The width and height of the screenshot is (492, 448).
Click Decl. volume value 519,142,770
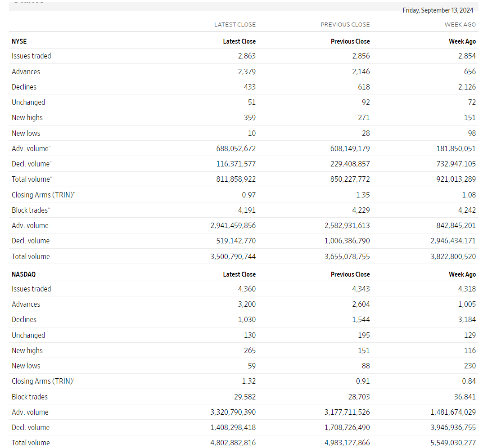tap(236, 241)
